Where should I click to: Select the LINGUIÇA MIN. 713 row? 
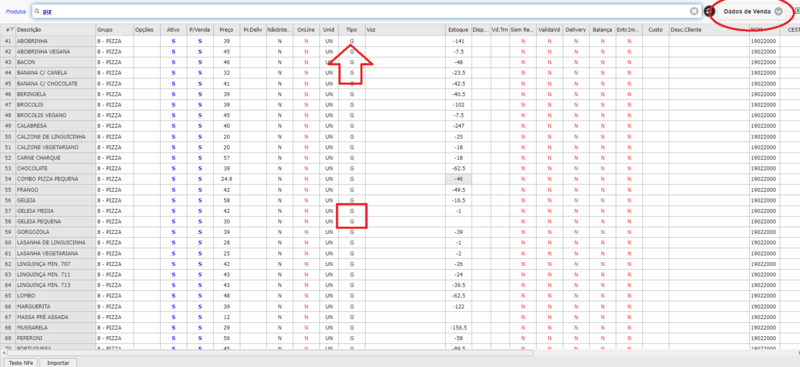(55, 285)
